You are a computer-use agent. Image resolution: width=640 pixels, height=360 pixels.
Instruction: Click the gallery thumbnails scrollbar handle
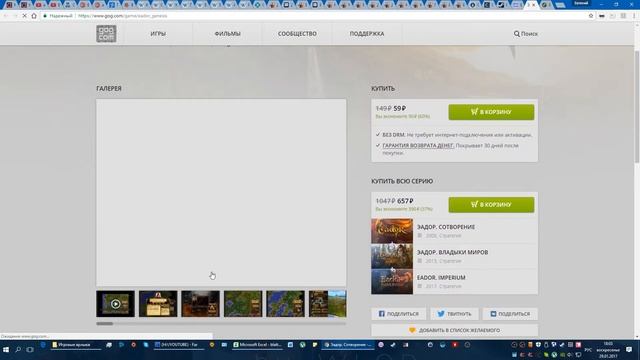(x=104, y=324)
